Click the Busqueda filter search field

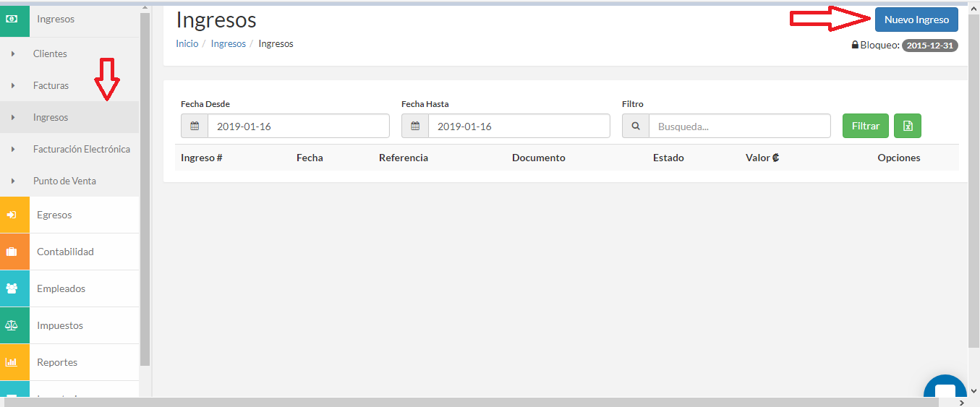[739, 126]
